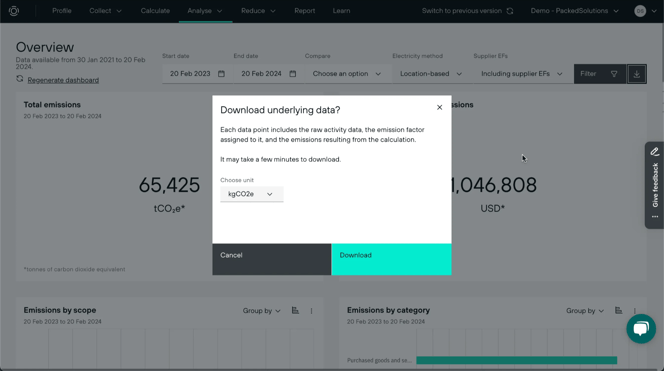This screenshot has width=664, height=371.
Task: Click the Emissions by scope heading
Action: [60, 310]
